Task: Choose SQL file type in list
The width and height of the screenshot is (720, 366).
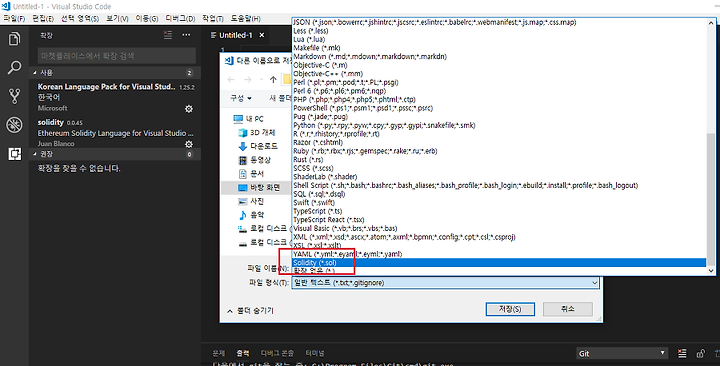Action: click(x=499, y=194)
